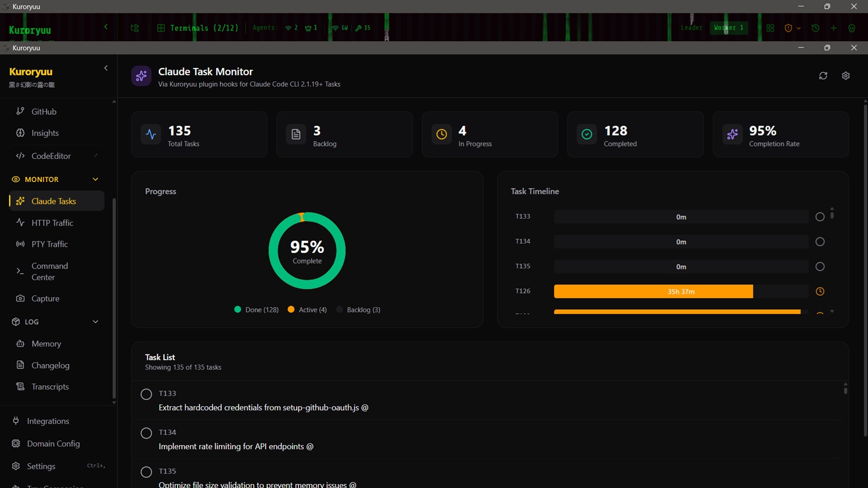
Task: Collapse the MONITOR section
Action: (95, 179)
